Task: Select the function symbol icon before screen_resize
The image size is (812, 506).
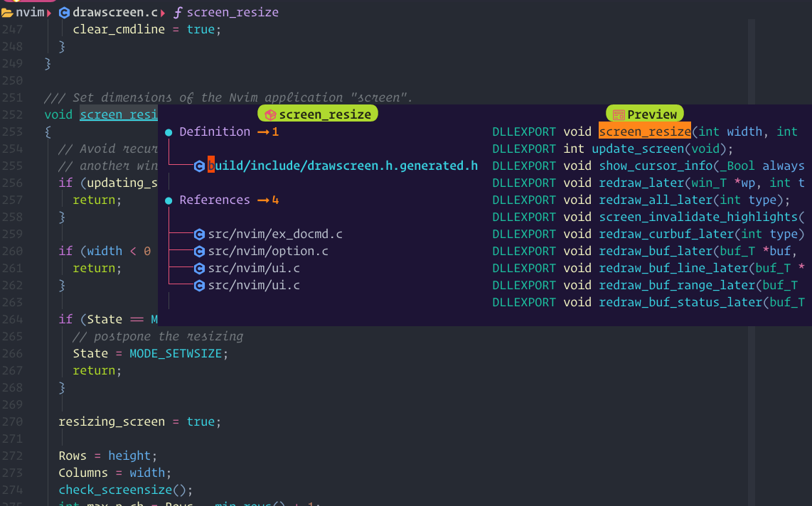Action: (x=177, y=12)
